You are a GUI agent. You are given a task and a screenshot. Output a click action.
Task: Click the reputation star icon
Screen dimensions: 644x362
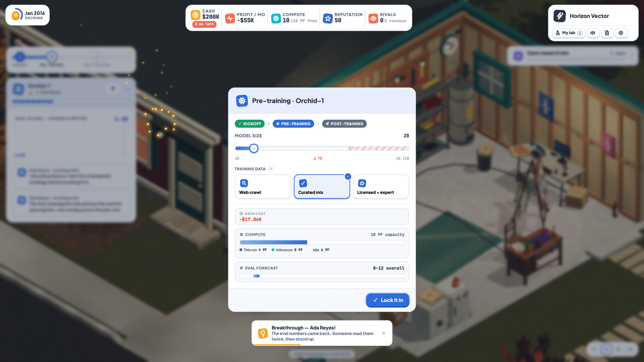tap(328, 18)
